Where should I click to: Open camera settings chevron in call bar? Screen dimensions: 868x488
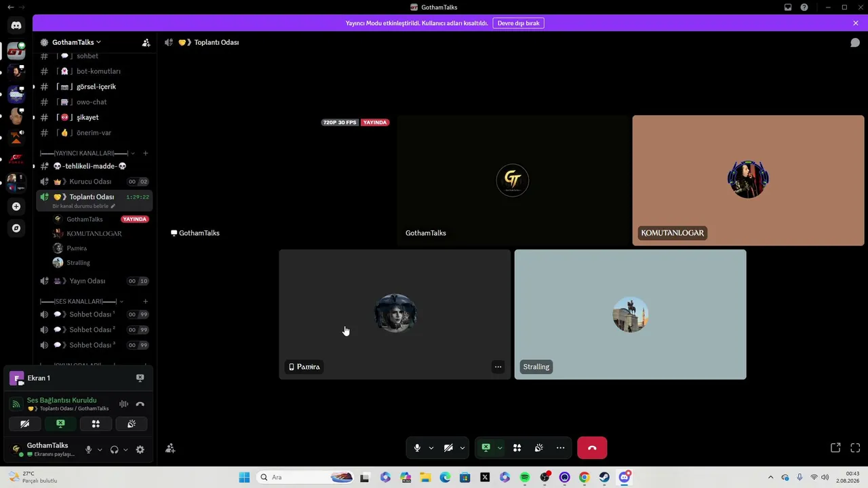point(462,448)
